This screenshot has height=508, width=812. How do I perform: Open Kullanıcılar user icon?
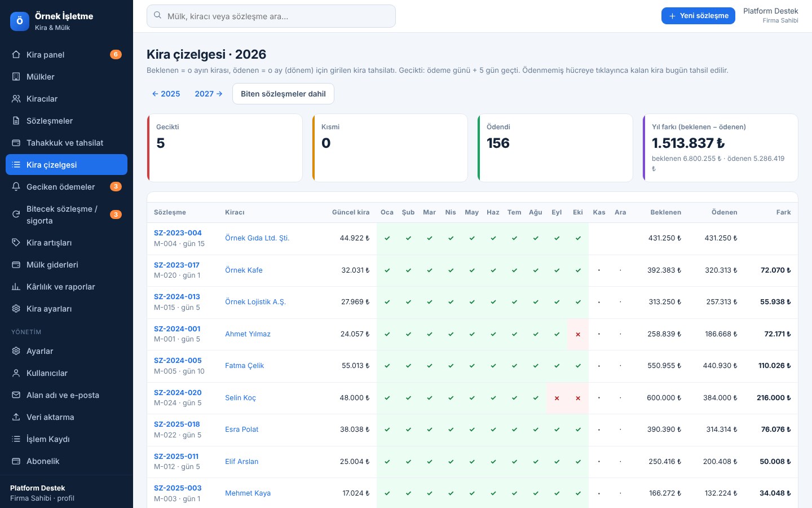(16, 373)
